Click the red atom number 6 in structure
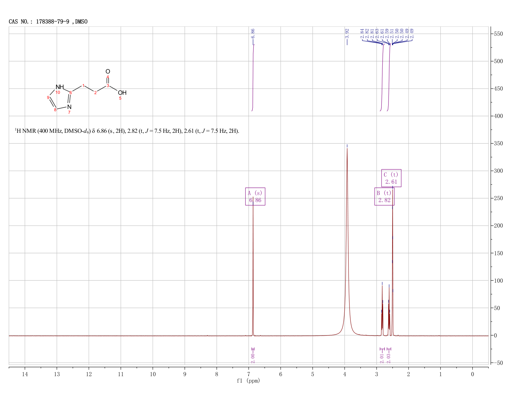Image resolution: width=532 pixels, height=411 pixels. pyautogui.click(x=71, y=93)
